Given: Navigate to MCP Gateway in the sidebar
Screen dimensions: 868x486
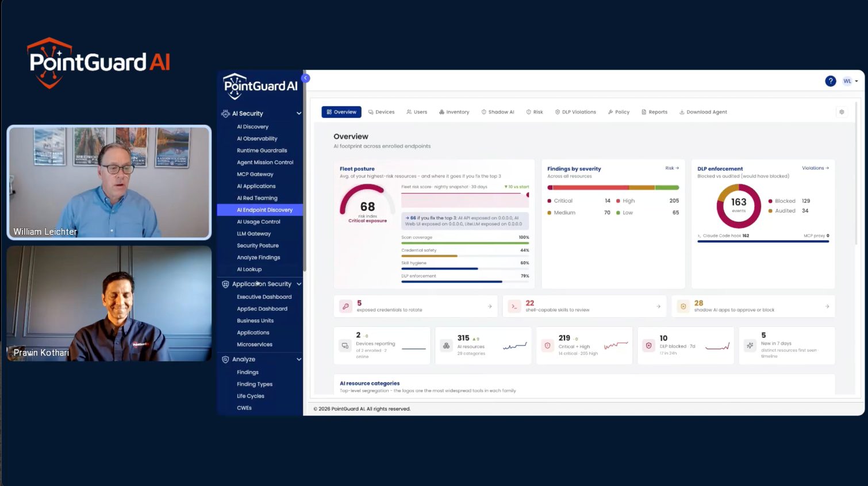Looking at the screenshot, I should (255, 174).
